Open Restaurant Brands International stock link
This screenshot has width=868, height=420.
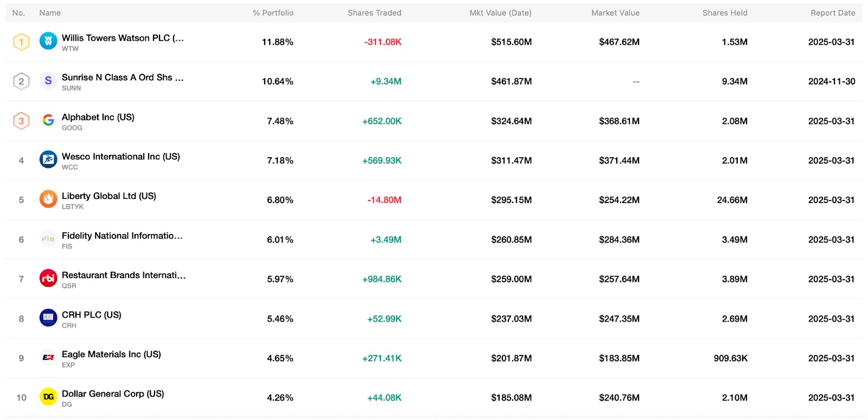click(x=124, y=275)
